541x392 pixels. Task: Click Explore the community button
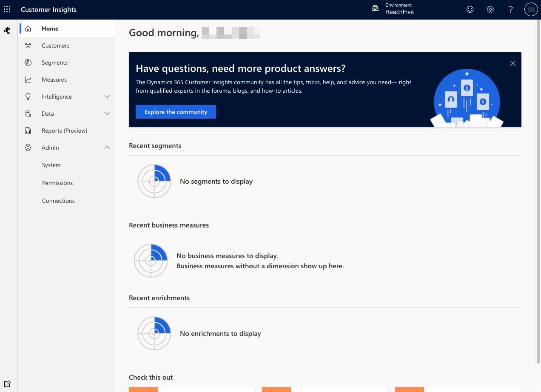click(x=176, y=112)
